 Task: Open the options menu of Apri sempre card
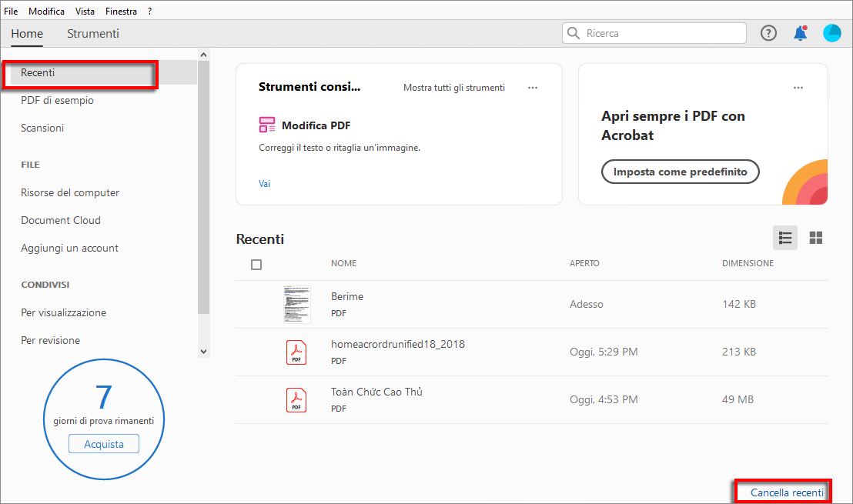pos(798,88)
